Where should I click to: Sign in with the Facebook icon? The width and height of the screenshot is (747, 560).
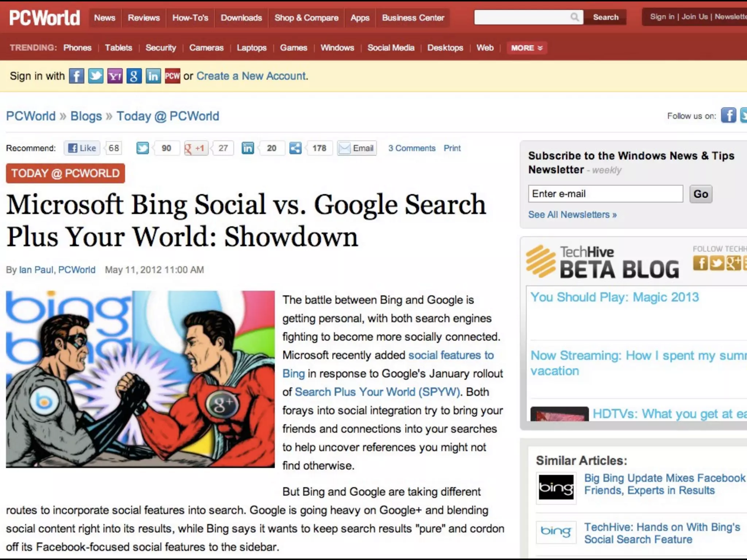click(x=77, y=76)
